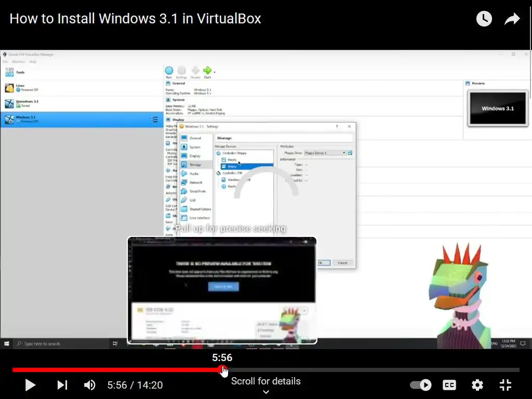Screen dimensions: 532x399
Task: Open the notification center icon in taskbar
Action: (x=523, y=343)
